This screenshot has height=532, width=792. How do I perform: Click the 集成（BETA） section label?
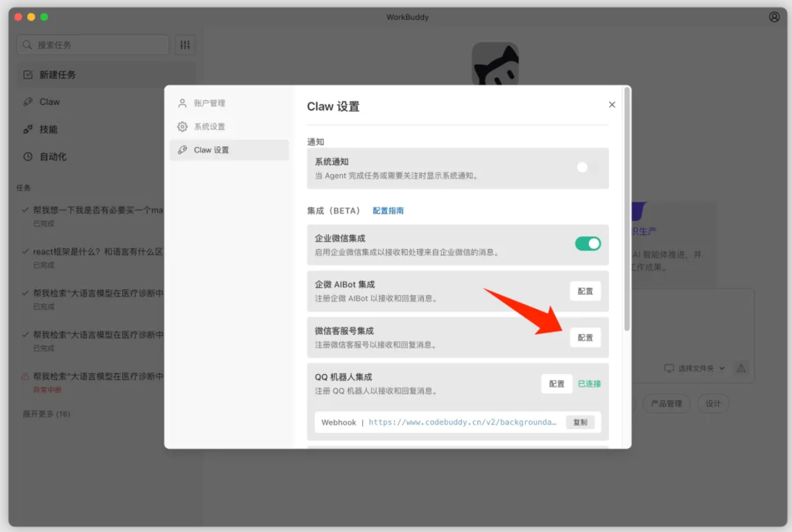[334, 210]
